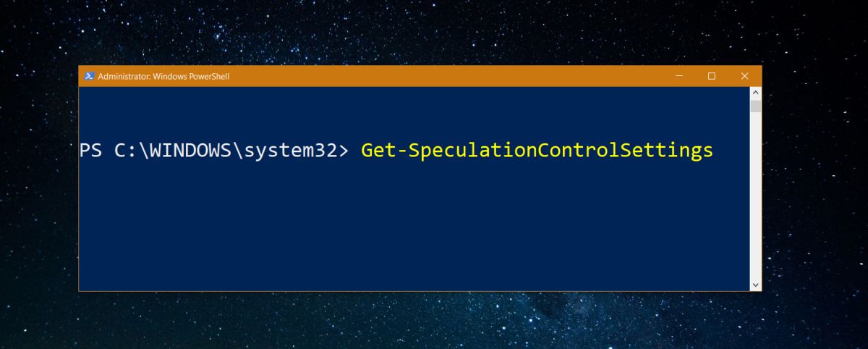Viewport: 868px width, 349px height.
Task: Click the word 'Settings' ending the command
Action: click(666, 151)
